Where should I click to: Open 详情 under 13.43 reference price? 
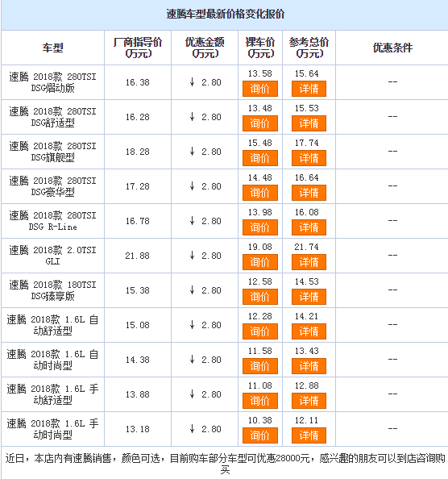[x=309, y=366]
